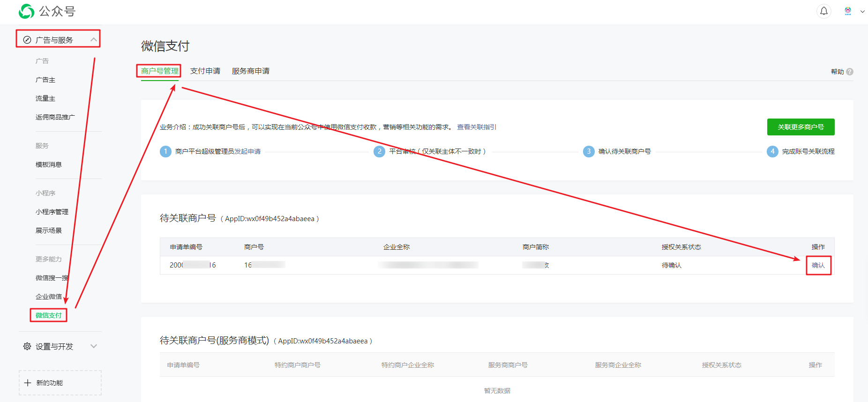The height and width of the screenshot is (402, 868).
Task: Select 微信支付 in the sidebar
Action: 49,315
